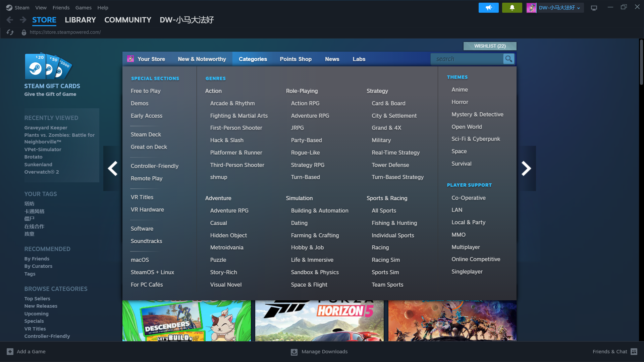Show the previous featured carousel item
Image resolution: width=644 pixels, height=362 pixels.
pos(113,168)
